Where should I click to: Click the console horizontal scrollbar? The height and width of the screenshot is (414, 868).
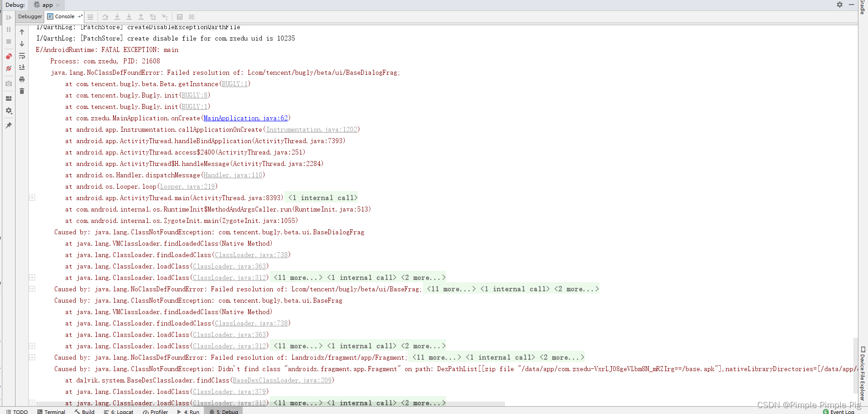(x=270, y=404)
